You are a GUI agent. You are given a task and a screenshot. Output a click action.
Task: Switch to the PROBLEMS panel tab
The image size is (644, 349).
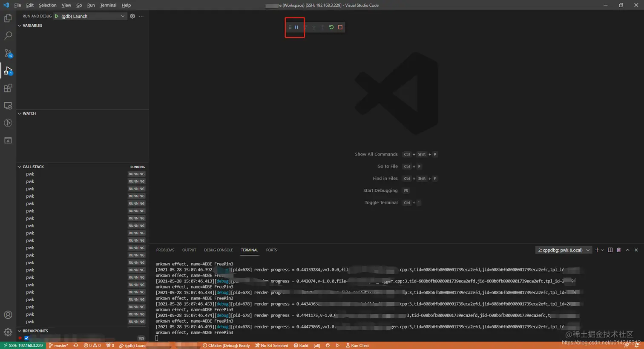pyautogui.click(x=165, y=250)
